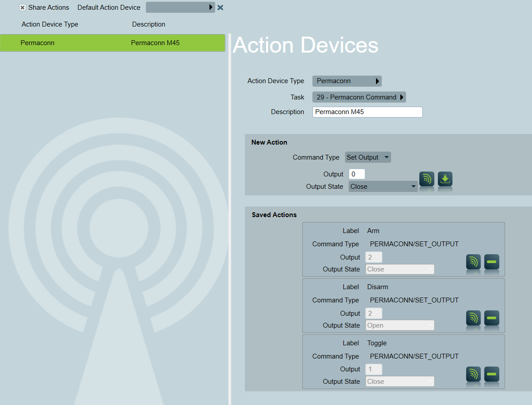Remove the Arm saved action
Screen dimensions: 532x405
pyautogui.click(x=492, y=262)
